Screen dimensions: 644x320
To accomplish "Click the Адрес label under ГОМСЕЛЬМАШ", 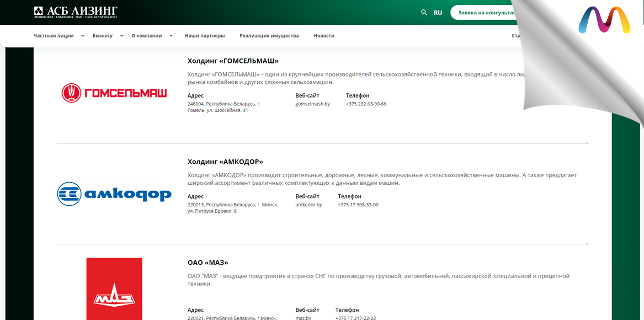I will (195, 95).
